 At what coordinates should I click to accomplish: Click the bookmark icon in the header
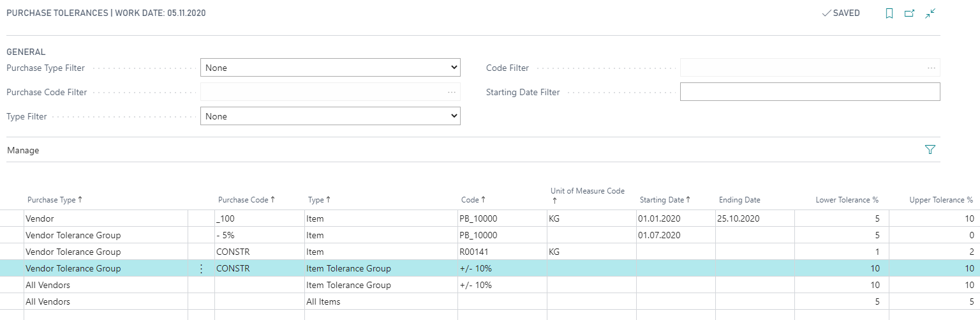point(889,13)
